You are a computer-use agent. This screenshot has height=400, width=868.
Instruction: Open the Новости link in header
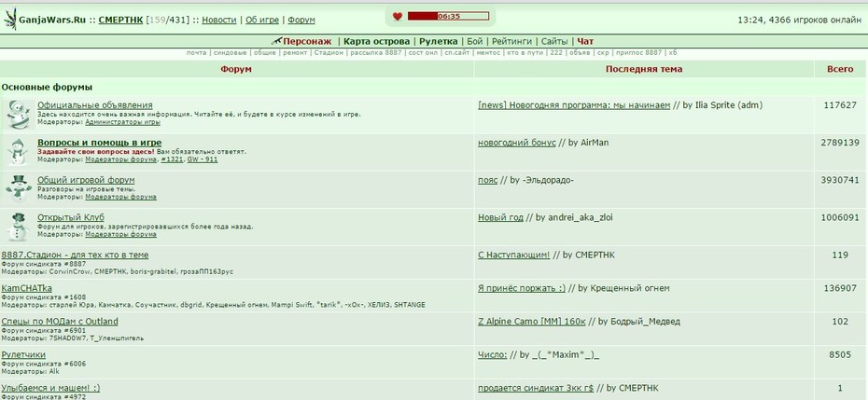[x=218, y=20]
